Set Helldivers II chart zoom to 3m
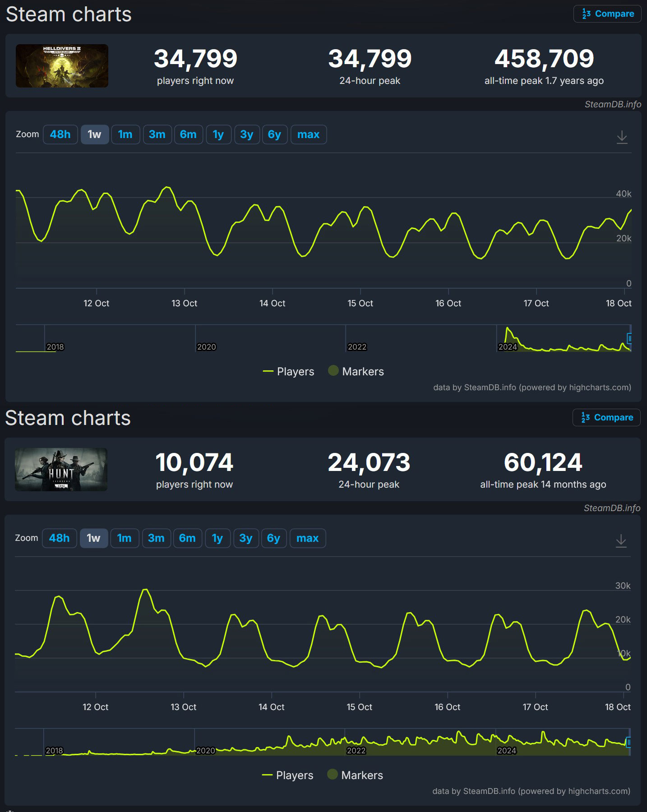The image size is (647, 812). coord(157,134)
